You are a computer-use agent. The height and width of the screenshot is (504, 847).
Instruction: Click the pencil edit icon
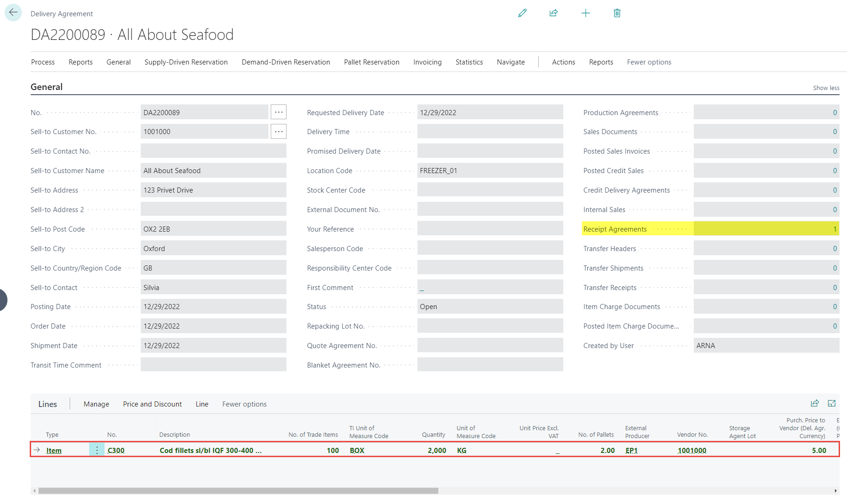pyautogui.click(x=522, y=13)
